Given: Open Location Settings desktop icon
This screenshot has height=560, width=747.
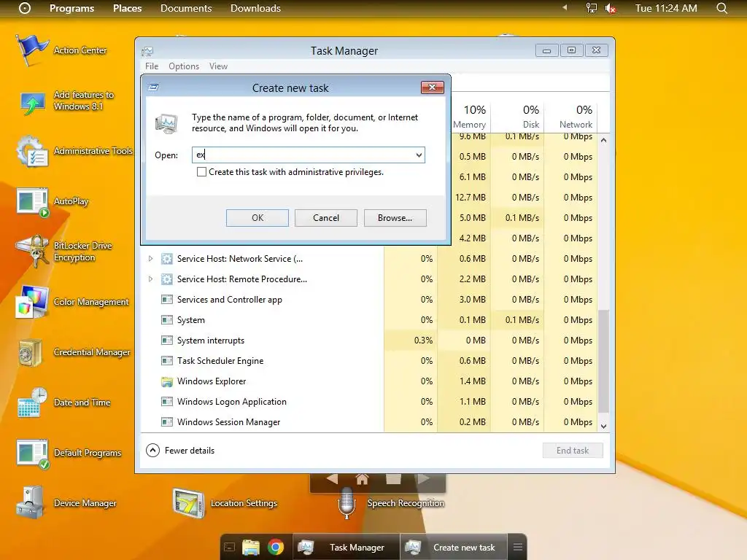Looking at the screenshot, I should (x=189, y=503).
